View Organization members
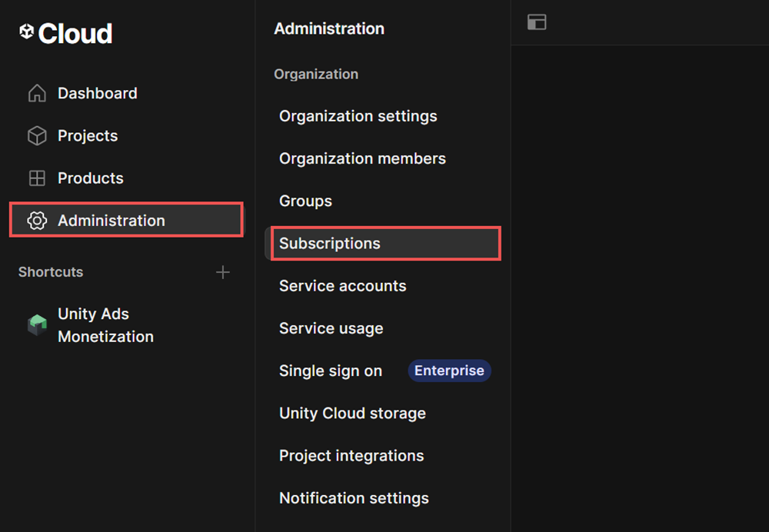This screenshot has height=532, width=769. click(362, 158)
